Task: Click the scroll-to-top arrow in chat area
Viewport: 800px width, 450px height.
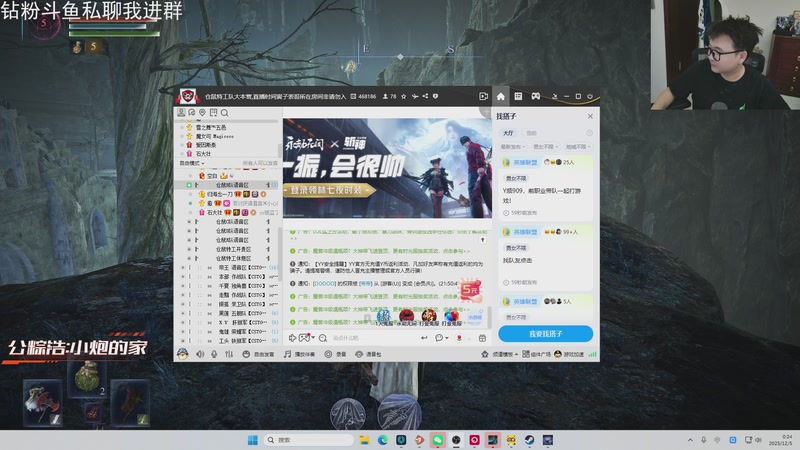Action: point(483,240)
